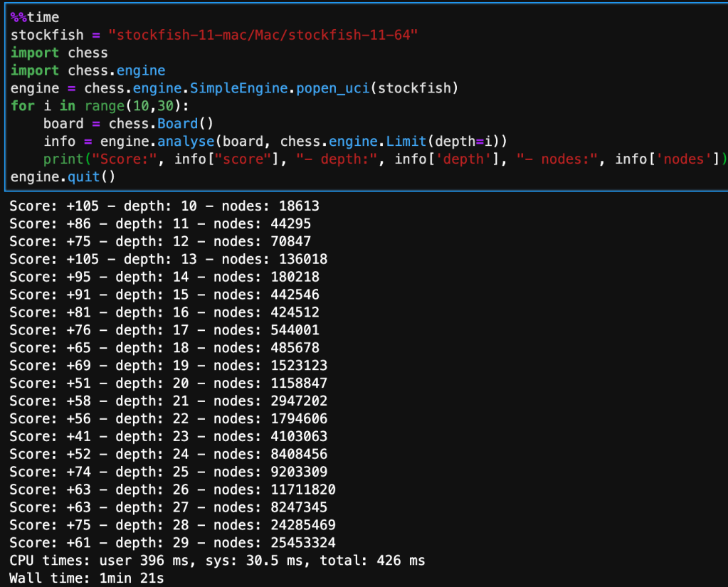Click the depth 29 output line
This screenshot has width=728, height=587.
(172, 543)
